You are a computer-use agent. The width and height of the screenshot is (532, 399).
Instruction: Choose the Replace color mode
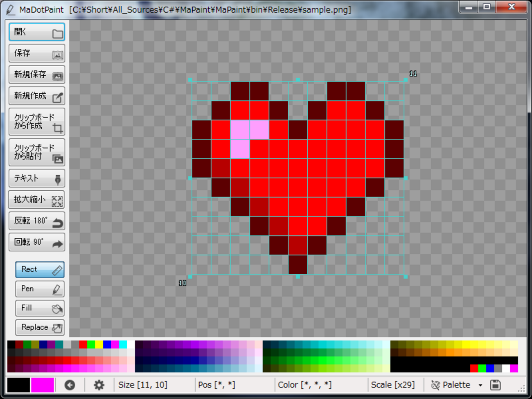40,327
